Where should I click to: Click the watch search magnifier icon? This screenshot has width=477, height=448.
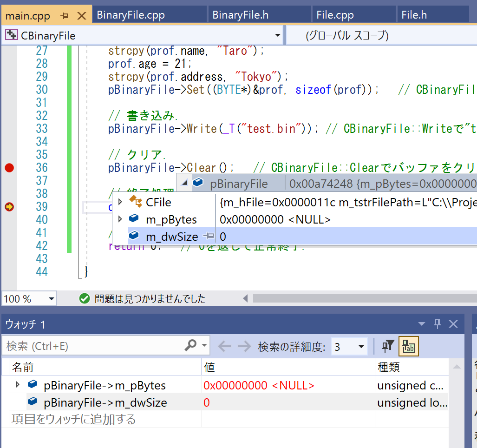[x=190, y=345]
